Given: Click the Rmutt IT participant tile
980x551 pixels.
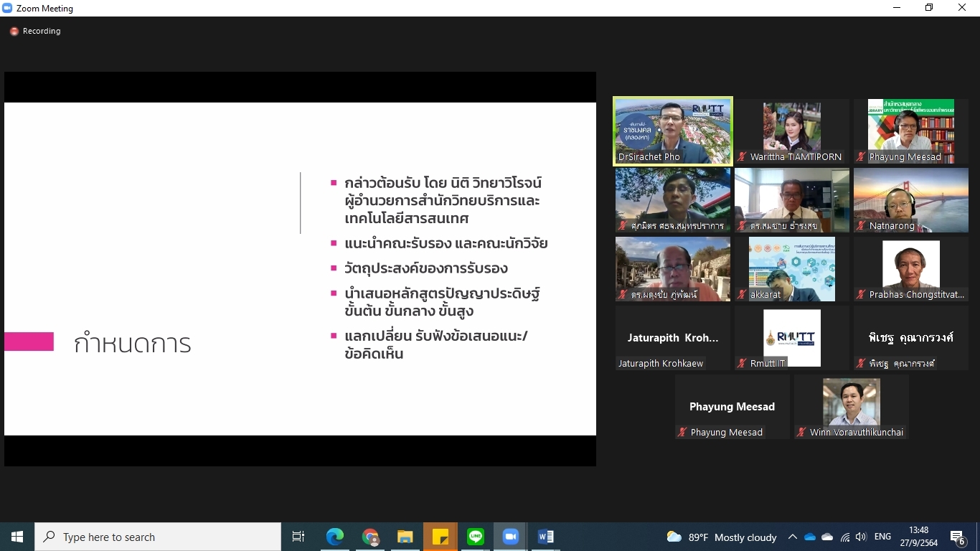Looking at the screenshot, I should 791,337.
